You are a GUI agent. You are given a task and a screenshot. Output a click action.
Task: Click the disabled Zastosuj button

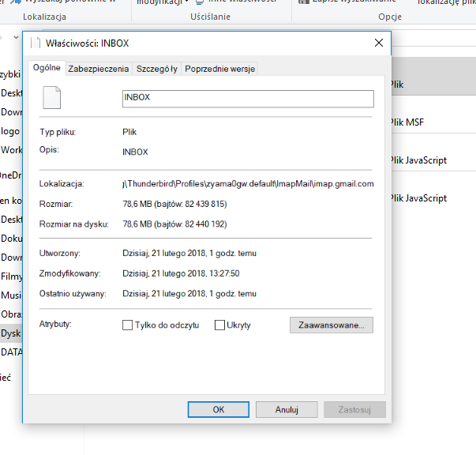point(354,409)
